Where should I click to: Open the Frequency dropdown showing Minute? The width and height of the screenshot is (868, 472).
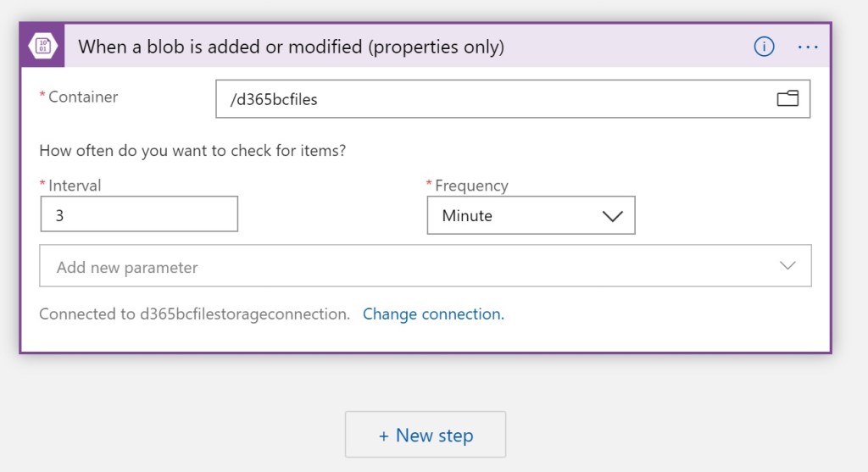(x=517, y=216)
